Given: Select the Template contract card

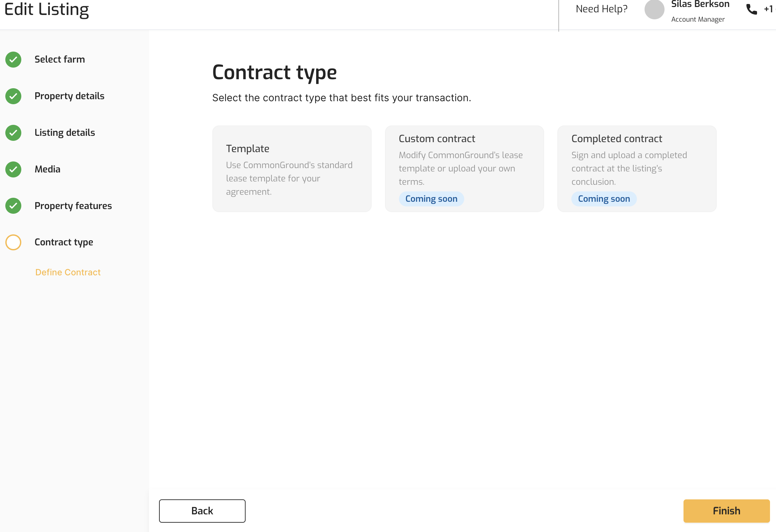Looking at the screenshot, I should [x=291, y=169].
